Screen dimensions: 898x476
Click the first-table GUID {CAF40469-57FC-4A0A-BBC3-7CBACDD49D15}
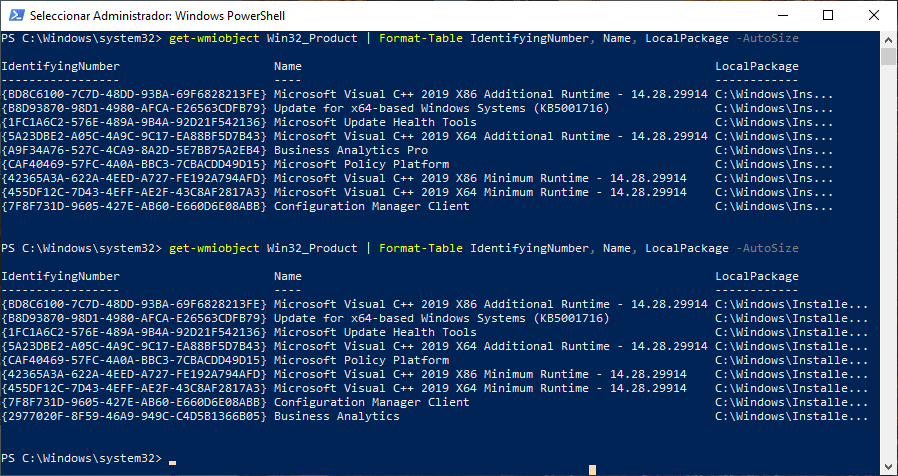point(134,164)
